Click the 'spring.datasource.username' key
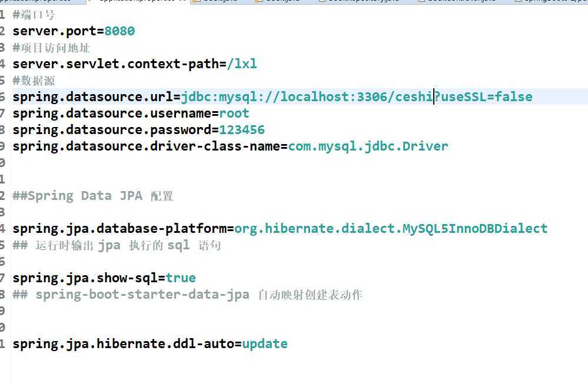This screenshot has width=588, height=384. [112, 113]
